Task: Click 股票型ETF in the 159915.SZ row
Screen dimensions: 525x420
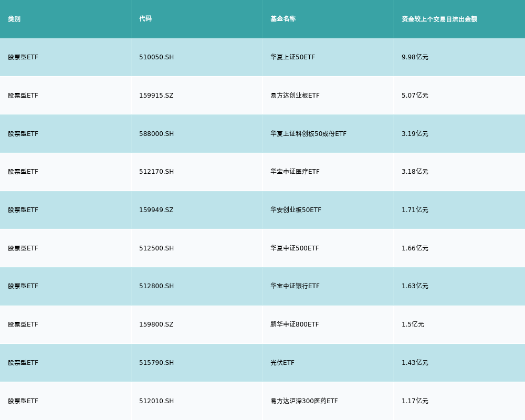Action: click(x=23, y=96)
